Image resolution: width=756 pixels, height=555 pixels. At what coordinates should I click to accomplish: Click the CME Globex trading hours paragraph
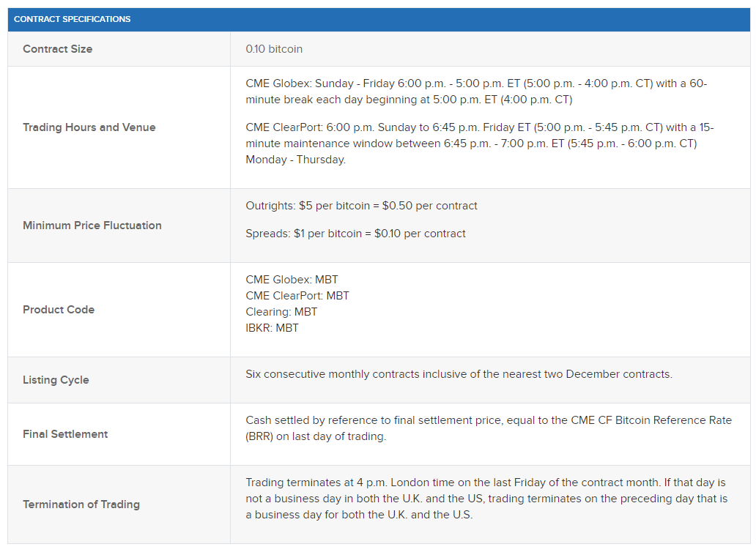pos(476,92)
